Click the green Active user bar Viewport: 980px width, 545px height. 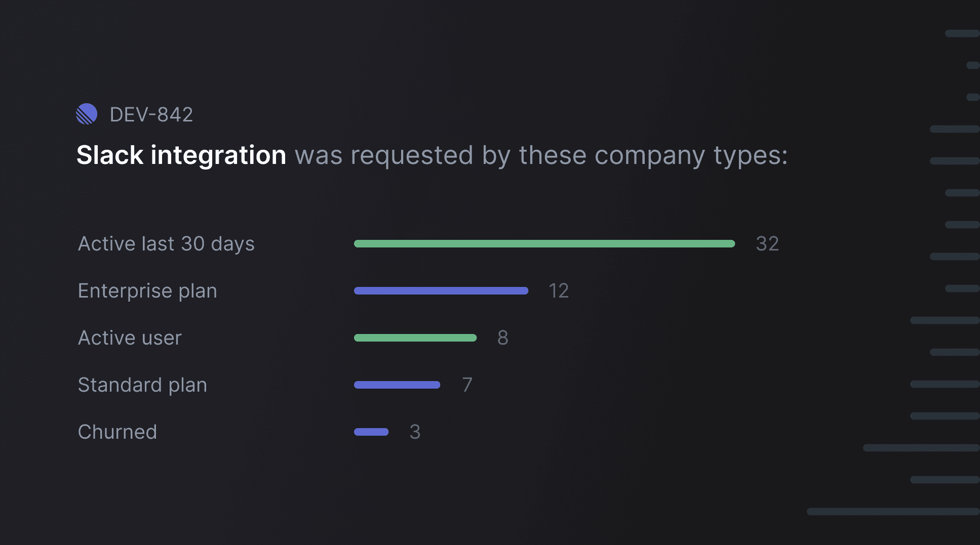415,338
